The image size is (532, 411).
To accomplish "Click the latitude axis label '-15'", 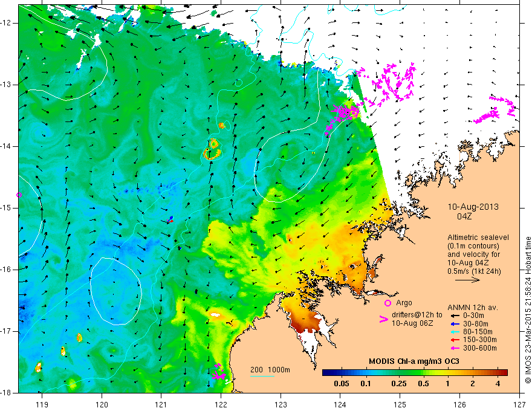I will click(x=6, y=208).
